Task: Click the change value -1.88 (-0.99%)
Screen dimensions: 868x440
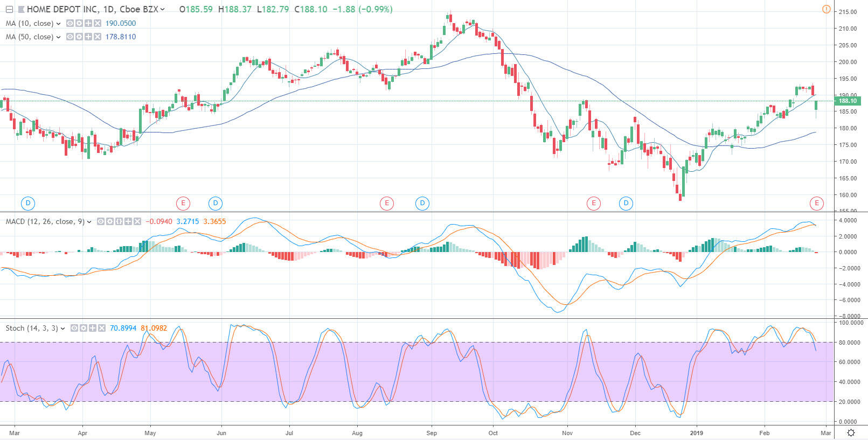Action: pyautogui.click(x=362, y=9)
